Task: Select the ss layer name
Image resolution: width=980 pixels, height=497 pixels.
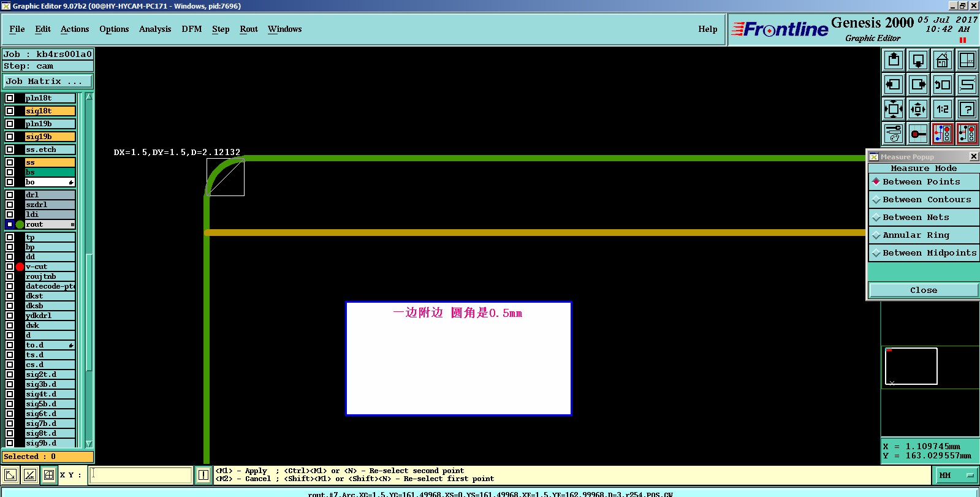Action: [x=50, y=162]
